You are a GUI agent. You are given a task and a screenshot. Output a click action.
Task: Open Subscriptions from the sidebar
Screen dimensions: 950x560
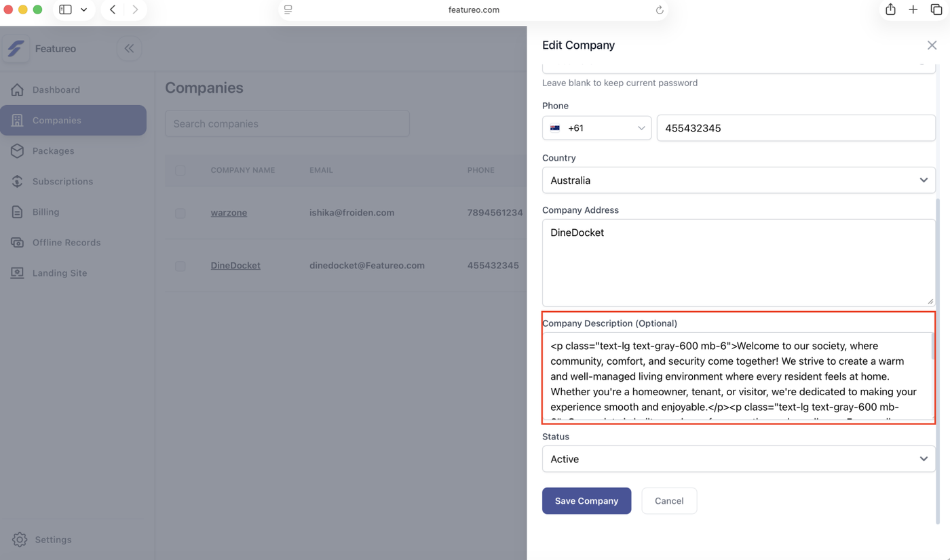click(x=62, y=182)
